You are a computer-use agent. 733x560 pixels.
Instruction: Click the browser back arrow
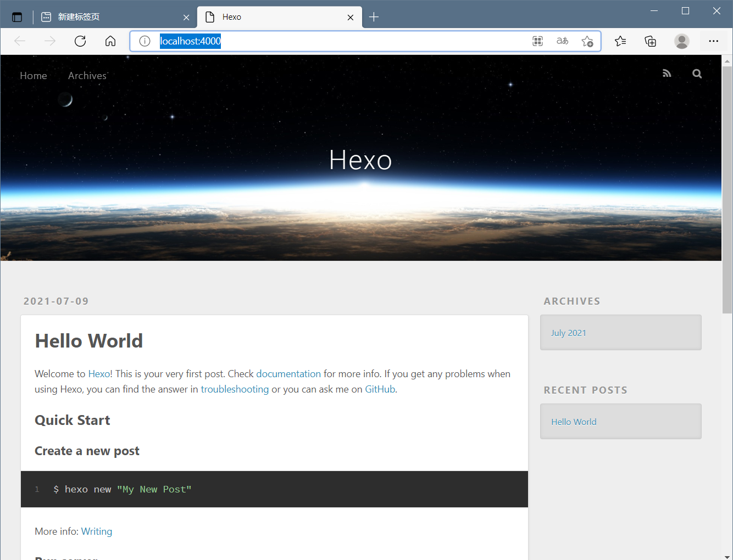(20, 41)
